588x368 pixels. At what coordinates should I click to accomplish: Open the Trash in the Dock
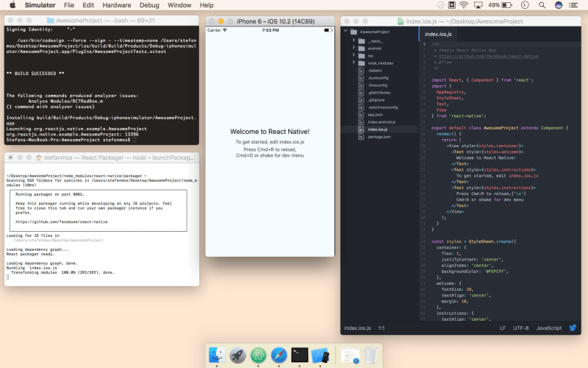[370, 355]
